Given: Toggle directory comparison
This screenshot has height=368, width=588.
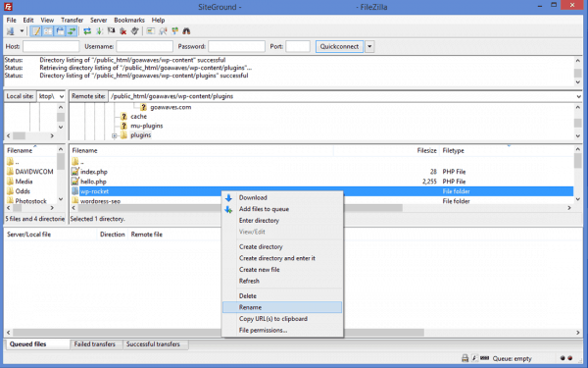Looking at the screenshot, I should tap(163, 31).
